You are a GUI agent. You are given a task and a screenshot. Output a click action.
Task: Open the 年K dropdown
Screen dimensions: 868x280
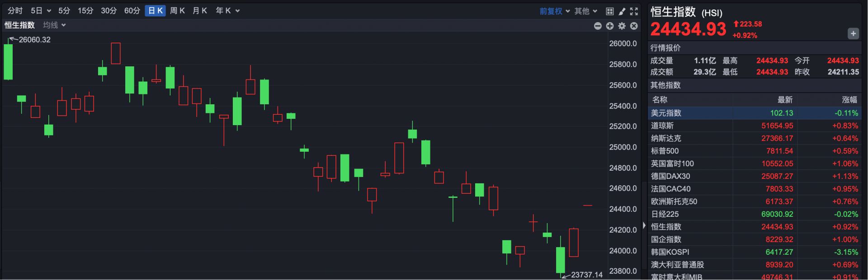click(227, 11)
